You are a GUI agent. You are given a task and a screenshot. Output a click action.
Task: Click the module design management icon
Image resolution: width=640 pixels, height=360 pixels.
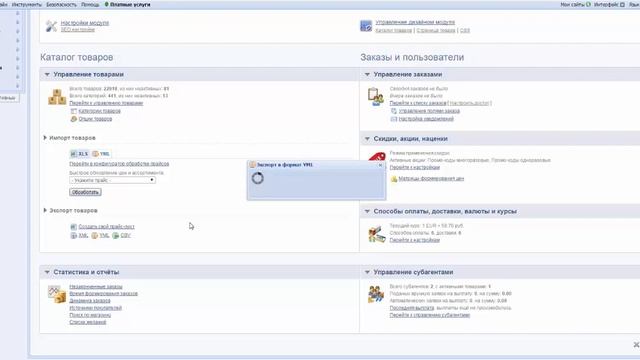366,26
